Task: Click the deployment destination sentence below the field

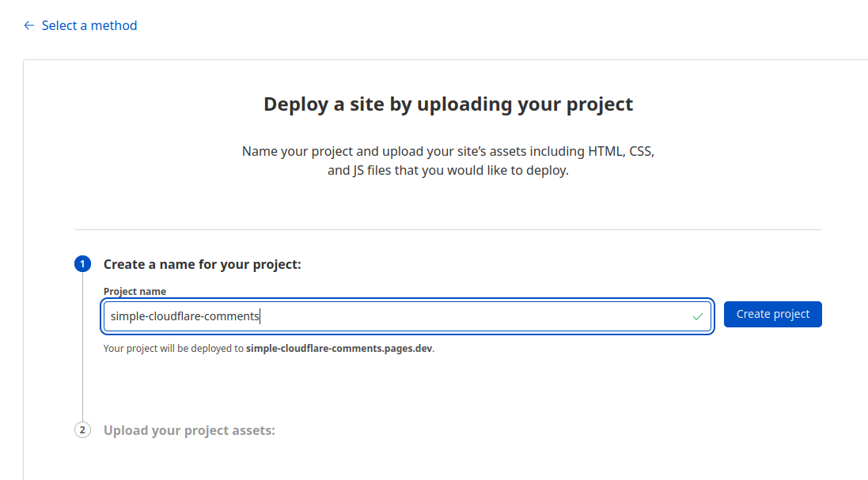Action: point(269,348)
